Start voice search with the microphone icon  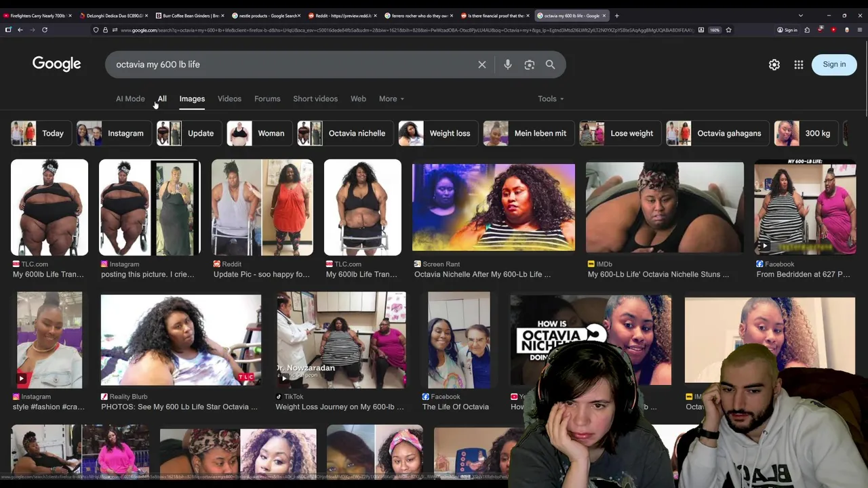pyautogui.click(x=507, y=64)
